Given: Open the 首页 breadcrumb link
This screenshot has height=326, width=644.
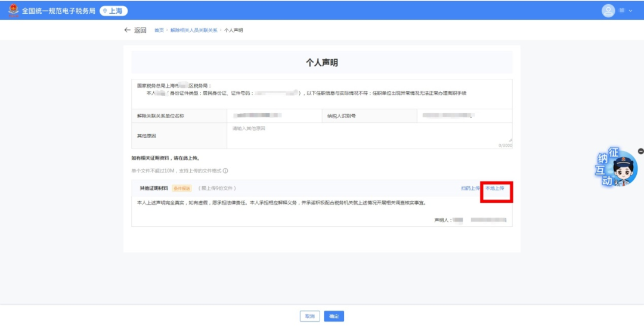Looking at the screenshot, I should pos(159,30).
